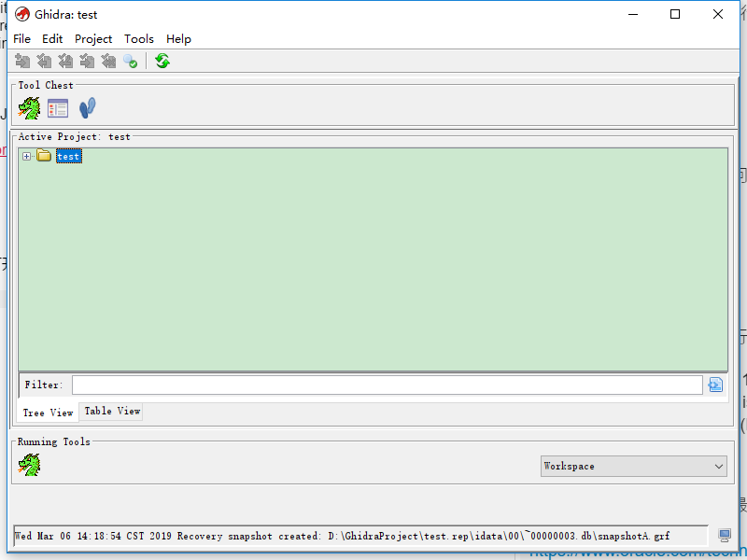This screenshot has width=747, height=560.
Task: Select the Tree View tab
Action: click(48, 412)
